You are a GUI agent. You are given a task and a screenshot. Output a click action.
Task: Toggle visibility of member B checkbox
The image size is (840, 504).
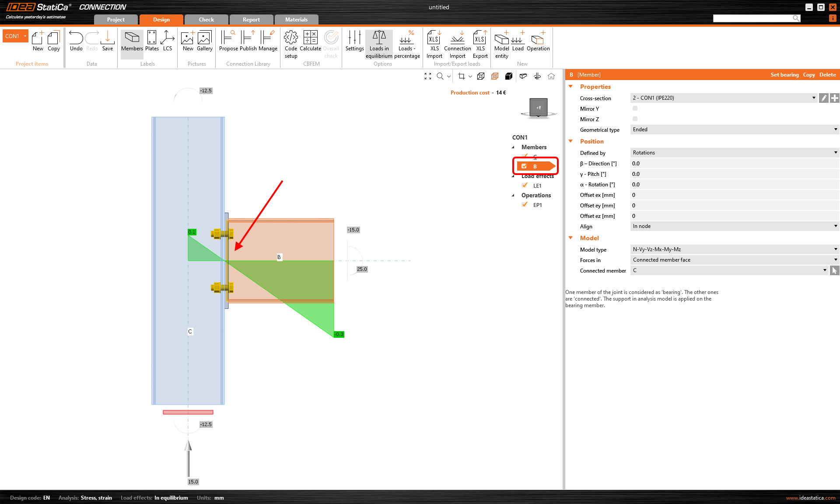tap(524, 166)
